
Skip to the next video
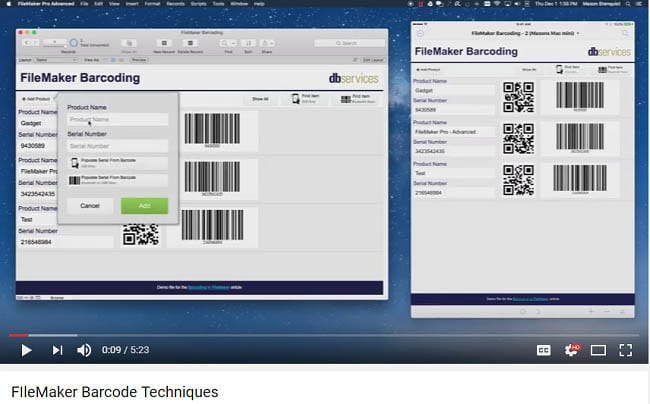[x=57, y=351]
